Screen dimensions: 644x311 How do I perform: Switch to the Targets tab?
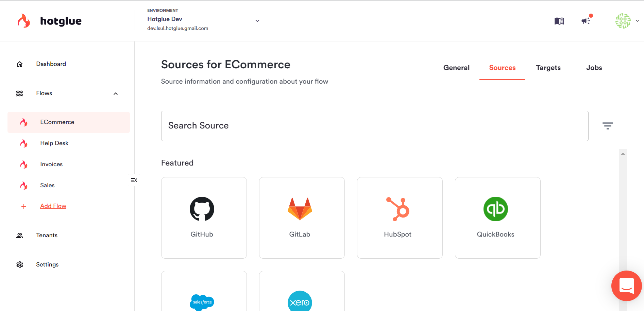[x=548, y=68]
